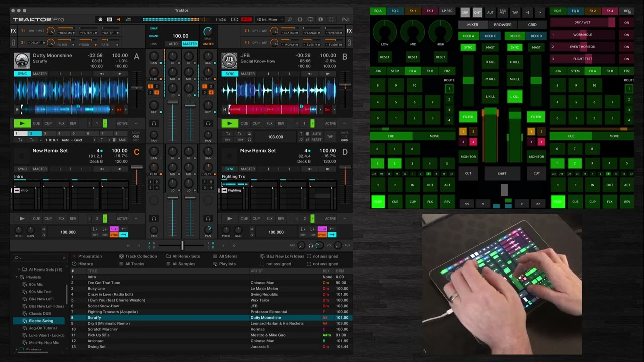Viewport: 644px width, 362px height.
Task: Toggle QUANT in the master panel
Action: coord(154,36)
